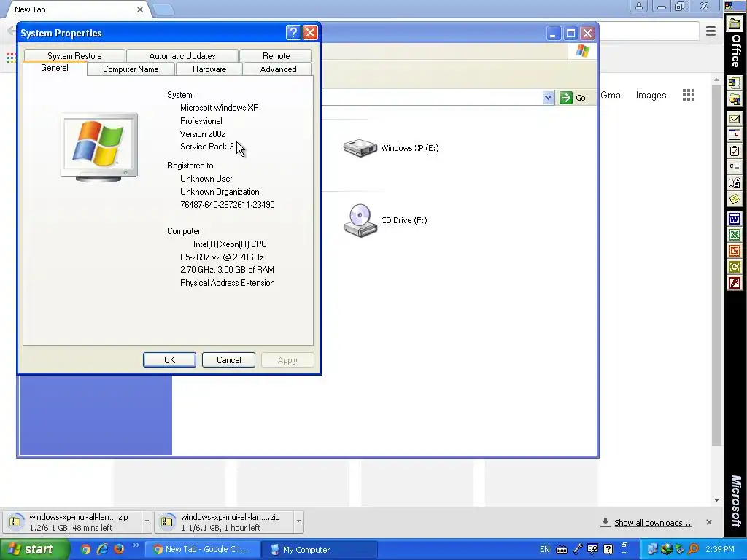The width and height of the screenshot is (747, 560).
Task: Open the Gmail link
Action: [613, 95]
